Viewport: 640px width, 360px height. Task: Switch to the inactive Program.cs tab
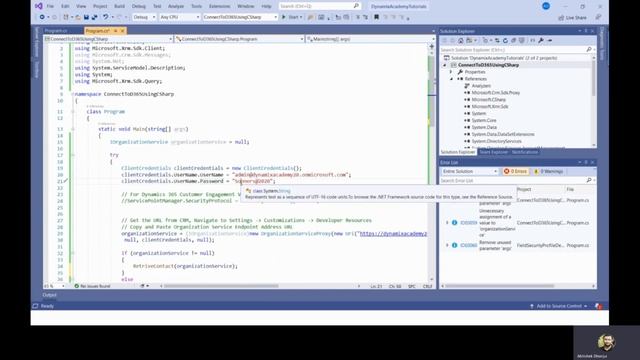pyautogui.click(x=56, y=31)
